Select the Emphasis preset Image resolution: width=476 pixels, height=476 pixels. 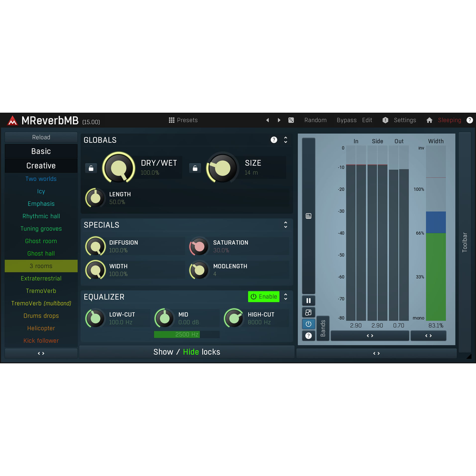(41, 204)
